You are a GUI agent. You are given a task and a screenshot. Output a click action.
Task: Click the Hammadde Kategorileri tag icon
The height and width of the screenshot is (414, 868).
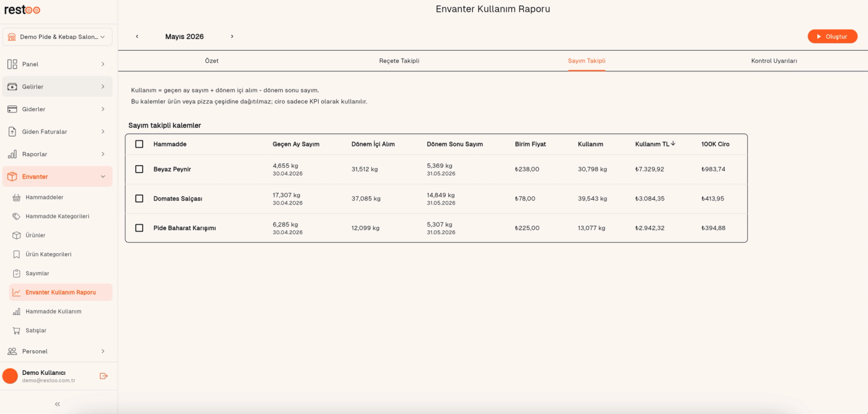[x=17, y=217]
